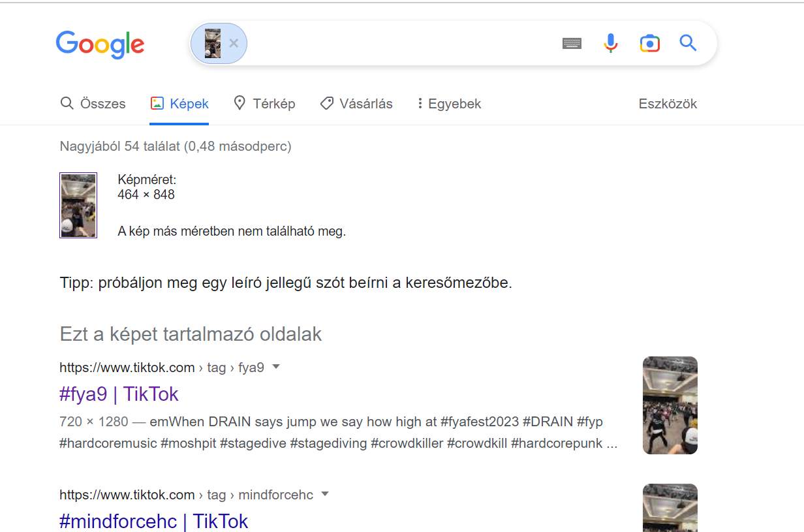Click the blue magnifier search button

[688, 44]
